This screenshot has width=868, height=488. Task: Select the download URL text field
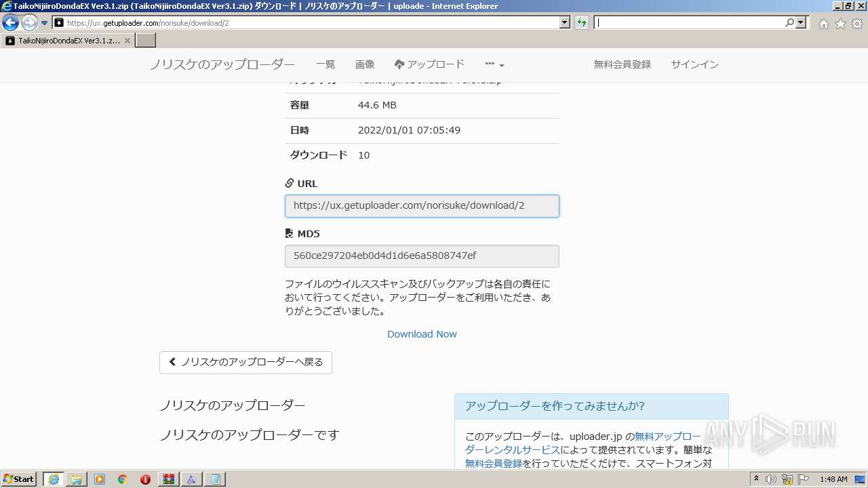422,206
